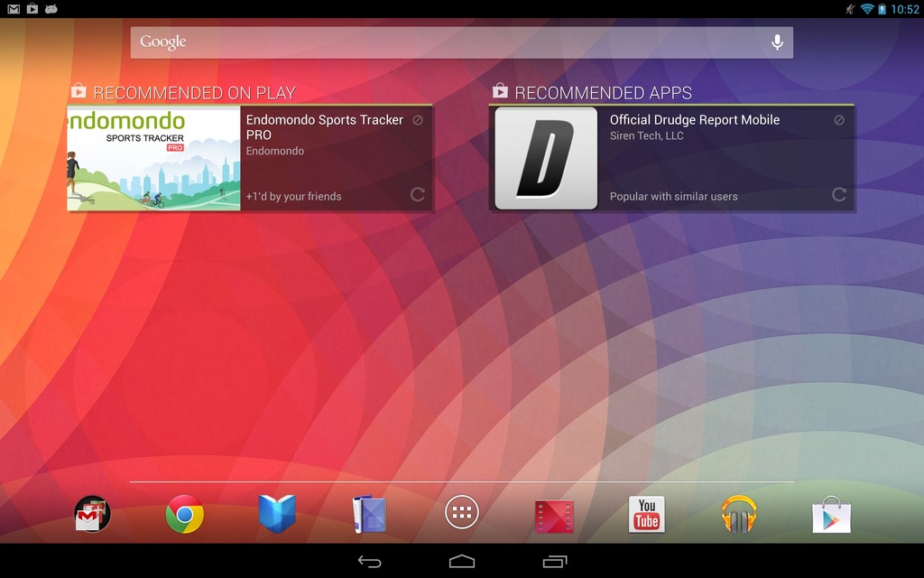Tap the Play bag icon beside Recommended on Play
Viewport: 924px width, 578px height.
coord(79,91)
